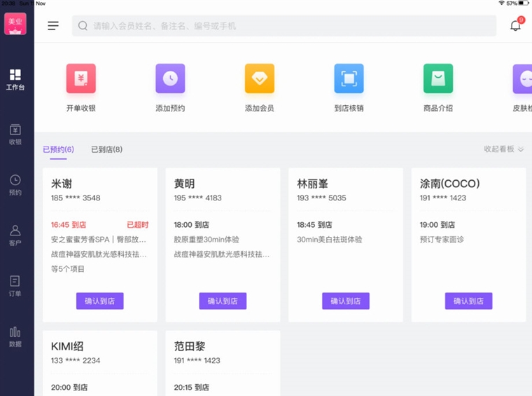Open the KIMI绍 appointment card

pos(99,363)
